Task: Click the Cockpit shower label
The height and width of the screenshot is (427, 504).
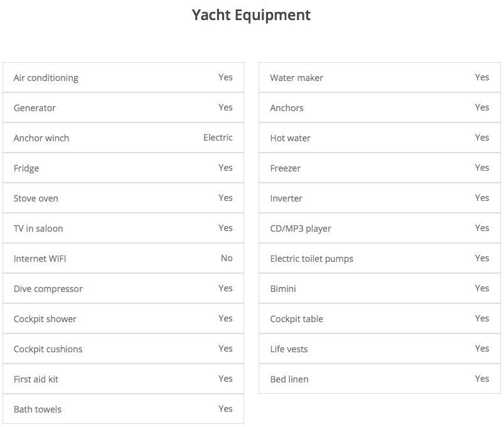Action: click(x=45, y=319)
